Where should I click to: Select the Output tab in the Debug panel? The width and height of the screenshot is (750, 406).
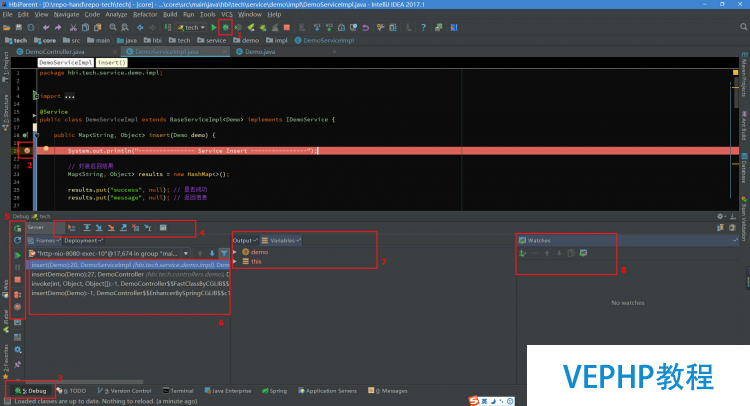pos(245,241)
